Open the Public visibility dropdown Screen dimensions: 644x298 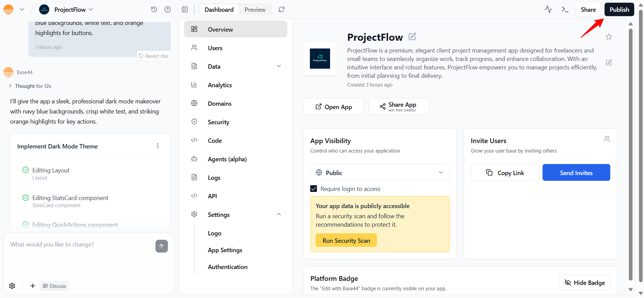coord(380,172)
